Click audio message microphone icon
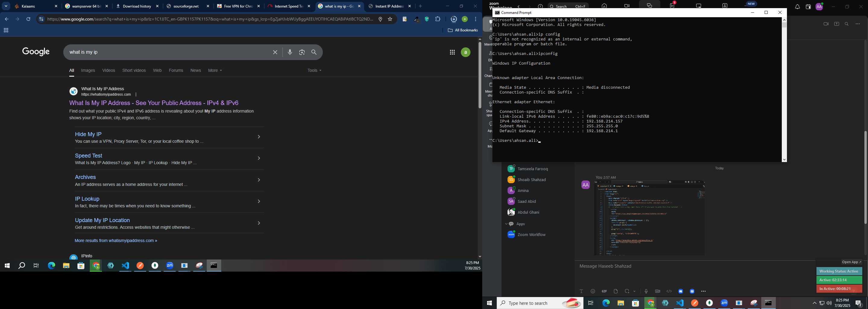This screenshot has height=309, width=868. tap(646, 291)
